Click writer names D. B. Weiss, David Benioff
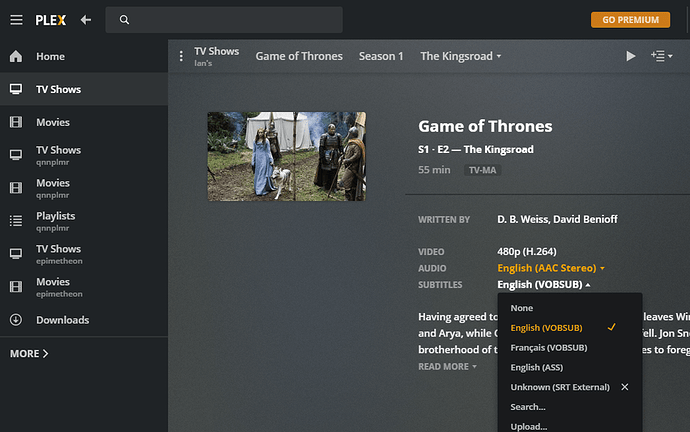This screenshot has height=432, width=690. 557,219
